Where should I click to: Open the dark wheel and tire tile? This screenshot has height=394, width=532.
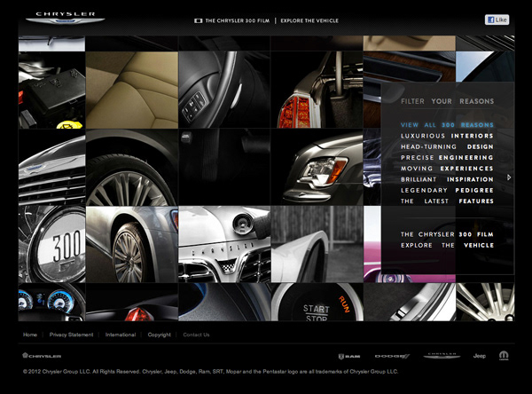132,167
